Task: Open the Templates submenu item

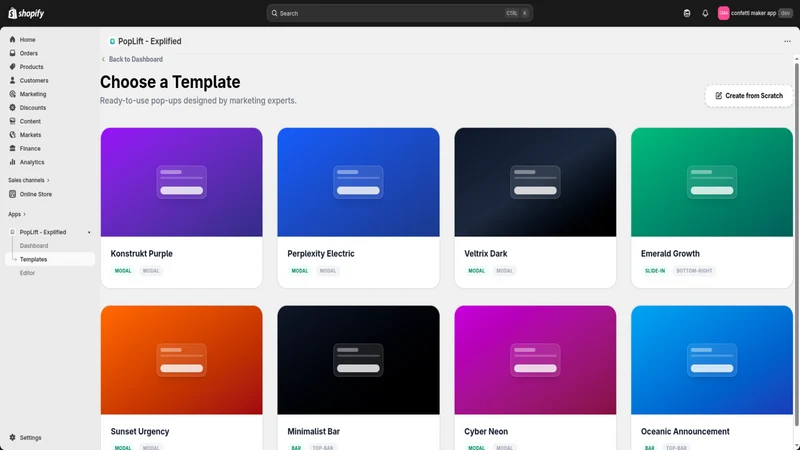Action: (50, 259)
